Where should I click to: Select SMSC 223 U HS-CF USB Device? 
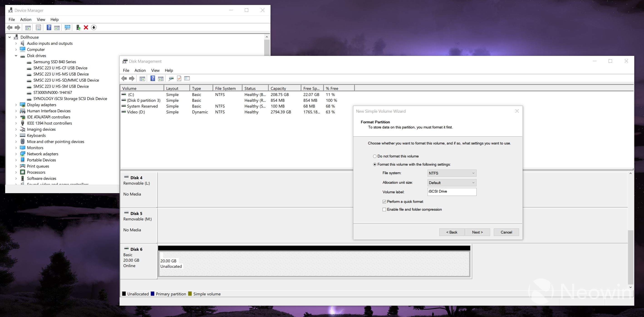60,68
